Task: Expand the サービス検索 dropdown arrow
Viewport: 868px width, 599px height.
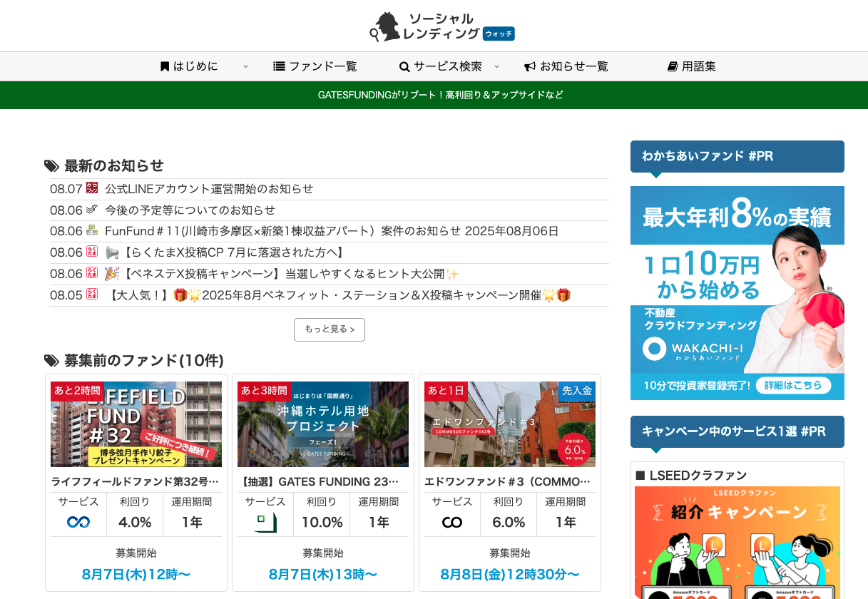Action: (x=496, y=66)
